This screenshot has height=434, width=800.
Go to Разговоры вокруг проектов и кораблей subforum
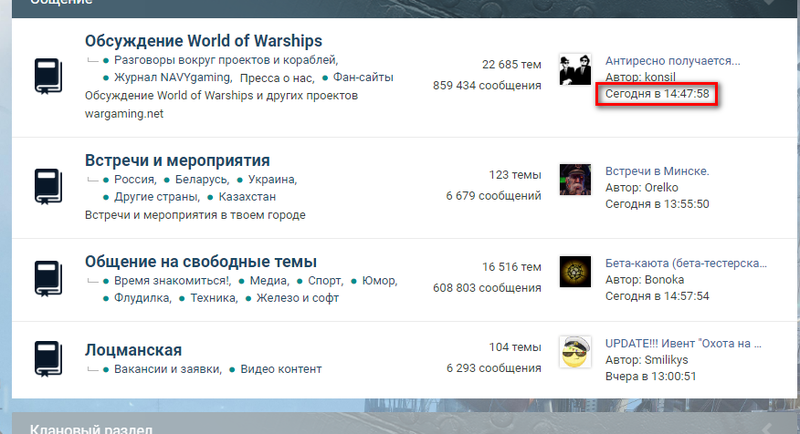(x=226, y=60)
